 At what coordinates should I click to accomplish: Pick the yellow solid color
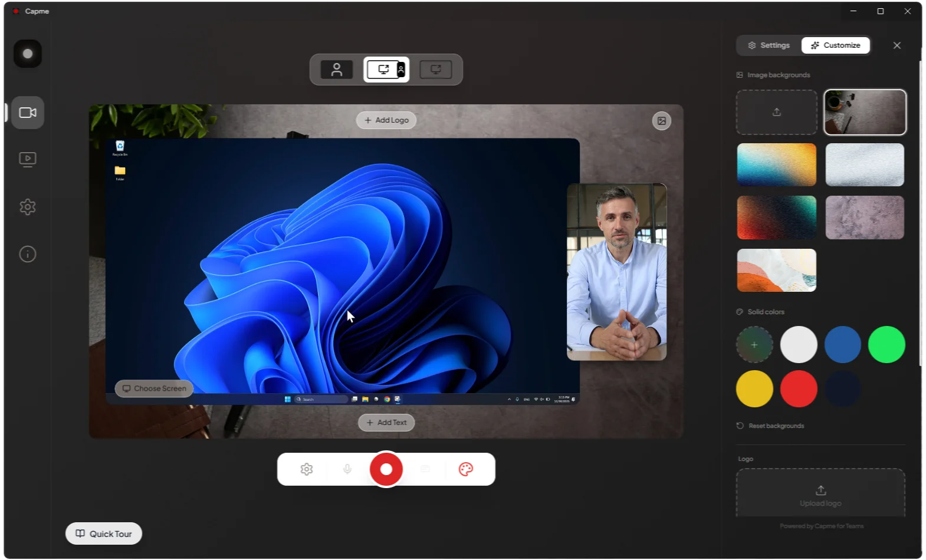pyautogui.click(x=754, y=389)
